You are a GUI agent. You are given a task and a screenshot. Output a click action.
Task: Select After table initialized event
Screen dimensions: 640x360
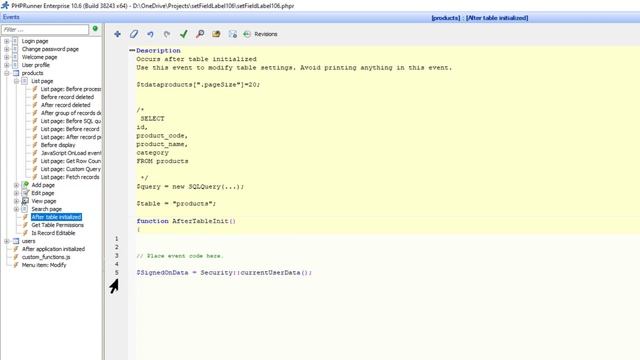[x=56, y=217]
